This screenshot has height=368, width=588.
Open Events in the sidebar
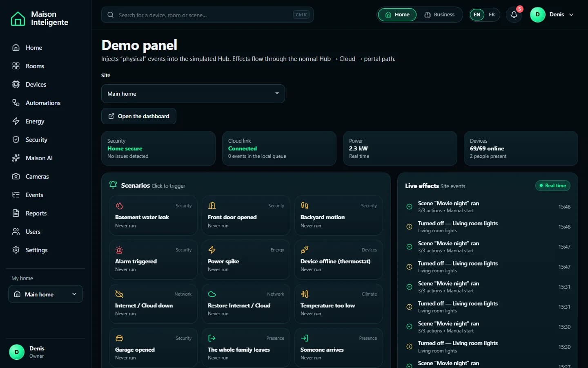point(45,195)
